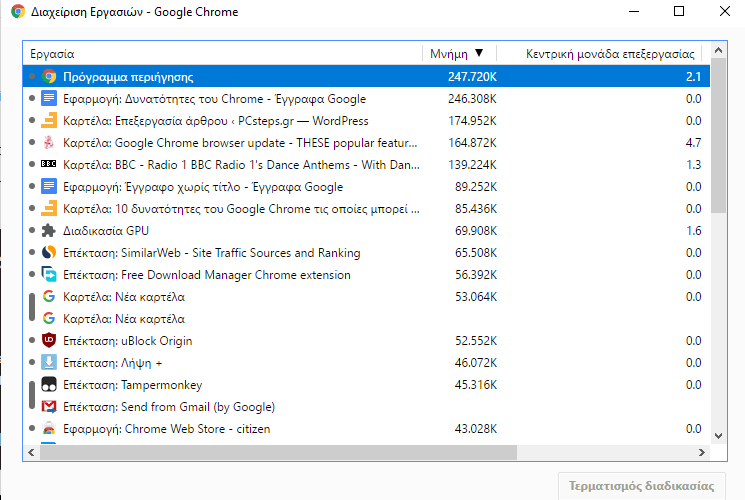Select Επέκταση: uBlock Origin row text

coord(127,341)
